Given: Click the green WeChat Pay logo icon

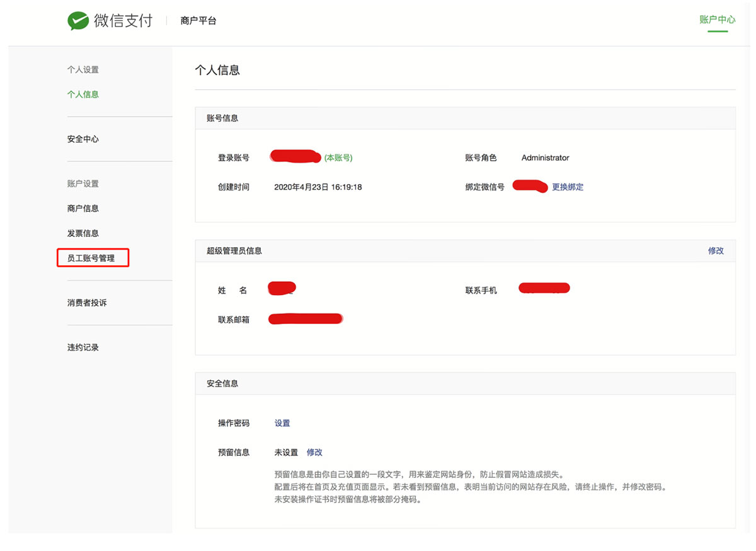Looking at the screenshot, I should pyautogui.click(x=78, y=21).
